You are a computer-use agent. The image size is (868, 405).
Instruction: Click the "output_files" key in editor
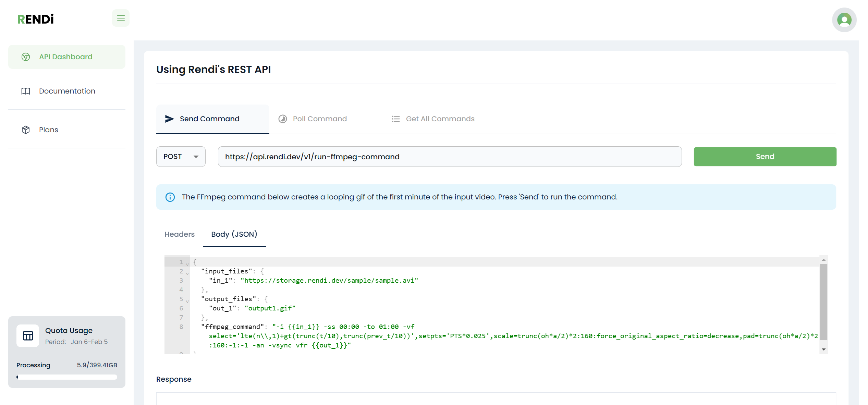pos(229,299)
